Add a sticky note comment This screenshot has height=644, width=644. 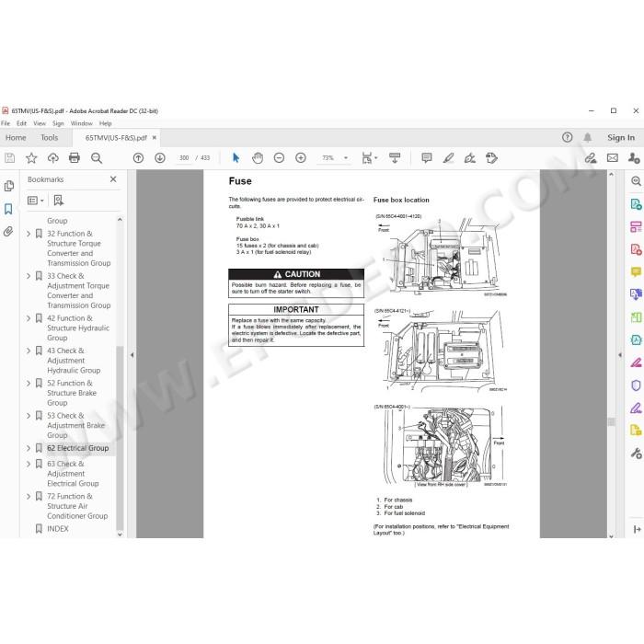coord(427,158)
